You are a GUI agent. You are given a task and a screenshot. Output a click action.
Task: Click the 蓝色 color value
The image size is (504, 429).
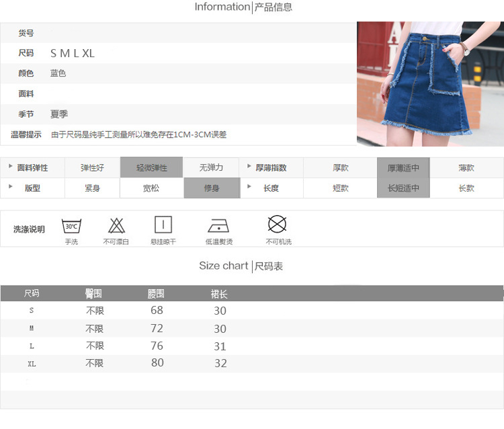[58, 73]
